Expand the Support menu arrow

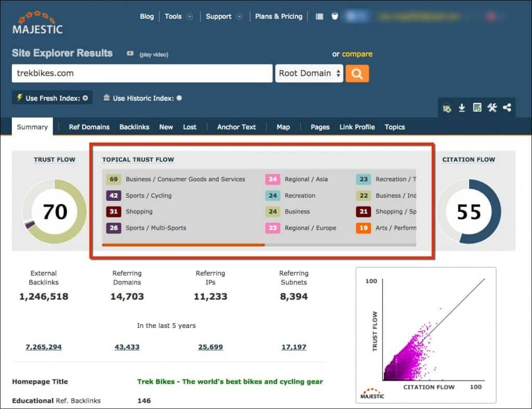pos(240,17)
